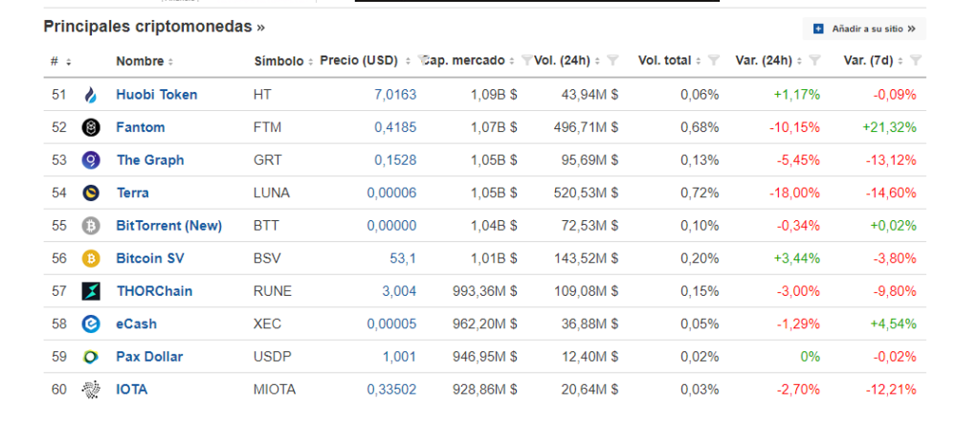Click Vol. total value 0,72%
Viewport: 980px width, 425px height.
click(x=700, y=192)
